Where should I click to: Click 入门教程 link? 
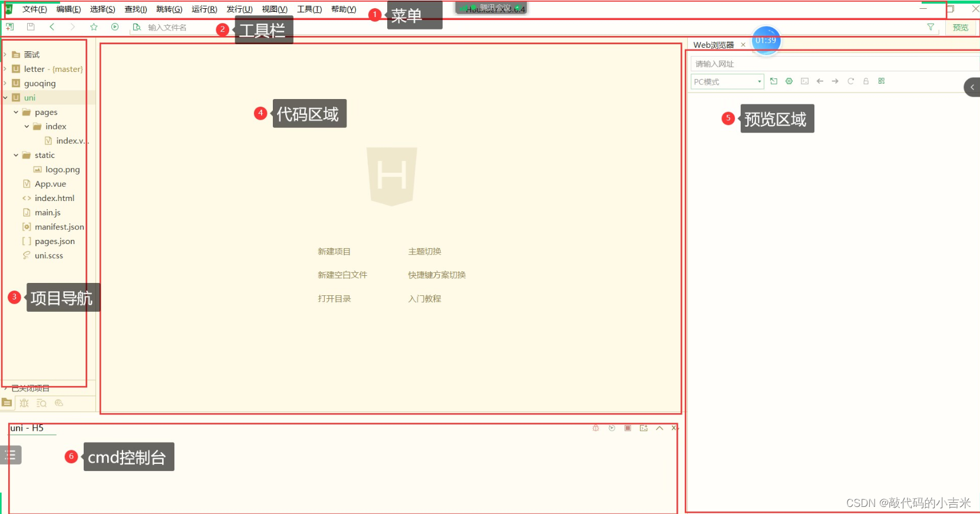(424, 299)
